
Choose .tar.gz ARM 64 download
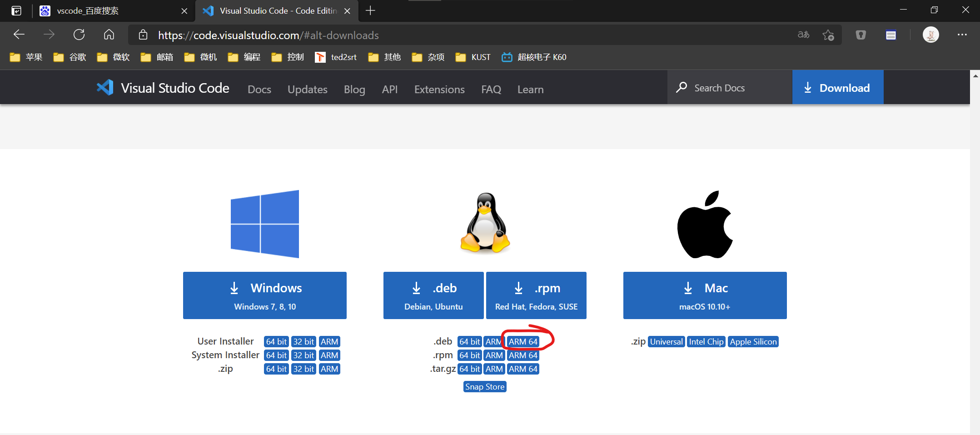pos(523,369)
